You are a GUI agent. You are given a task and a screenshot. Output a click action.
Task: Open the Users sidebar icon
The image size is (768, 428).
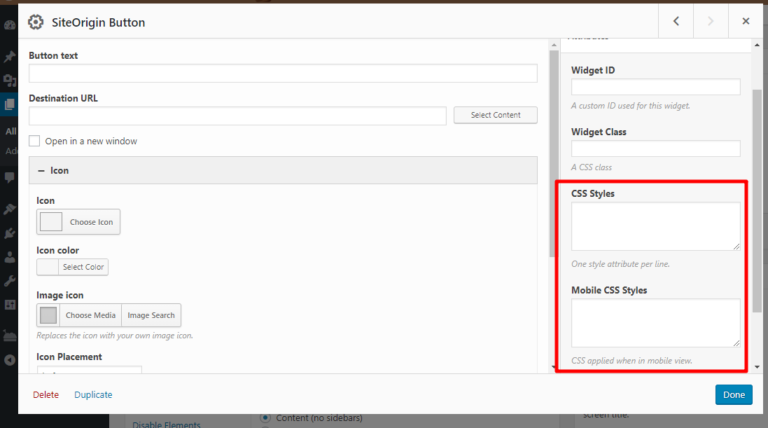(9, 257)
